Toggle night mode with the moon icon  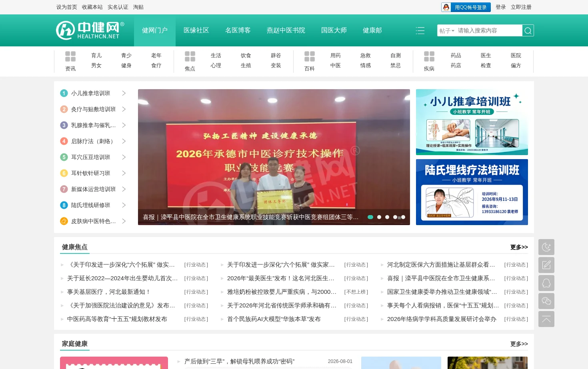click(546, 247)
